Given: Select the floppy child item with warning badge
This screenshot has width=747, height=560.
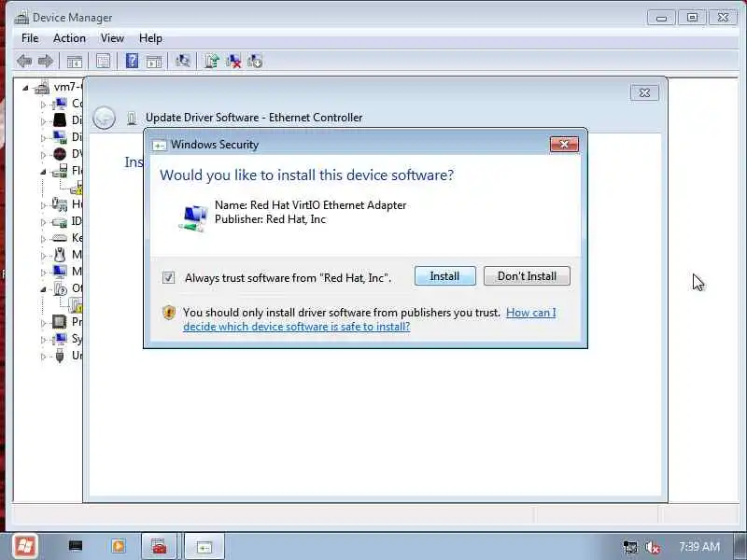Looking at the screenshot, I should click(77, 188).
